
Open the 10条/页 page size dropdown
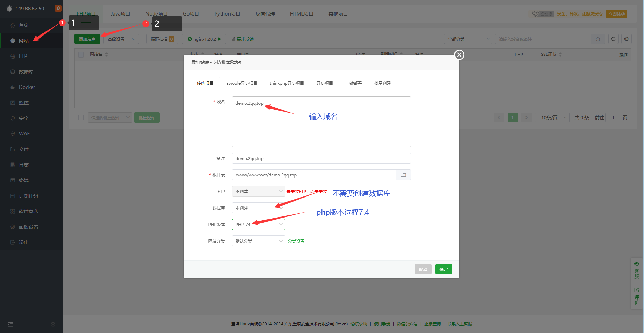coord(552,118)
